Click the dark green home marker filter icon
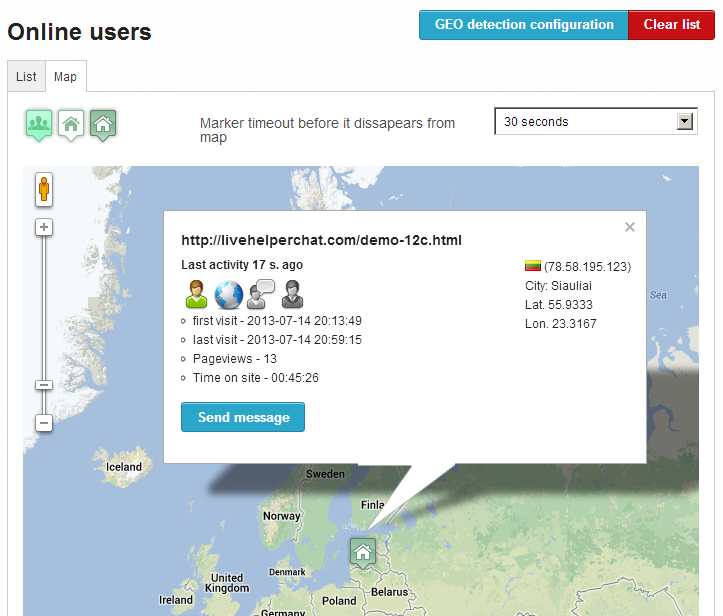The height and width of the screenshot is (616, 723). coord(103,125)
